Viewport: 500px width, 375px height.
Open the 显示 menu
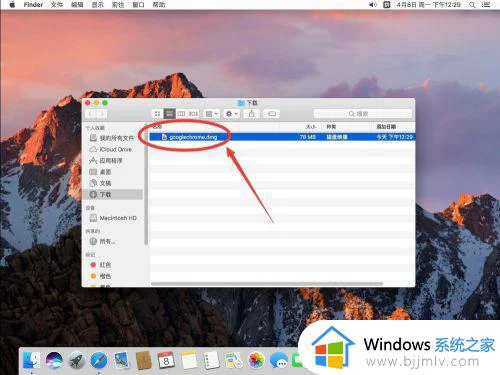97,5
